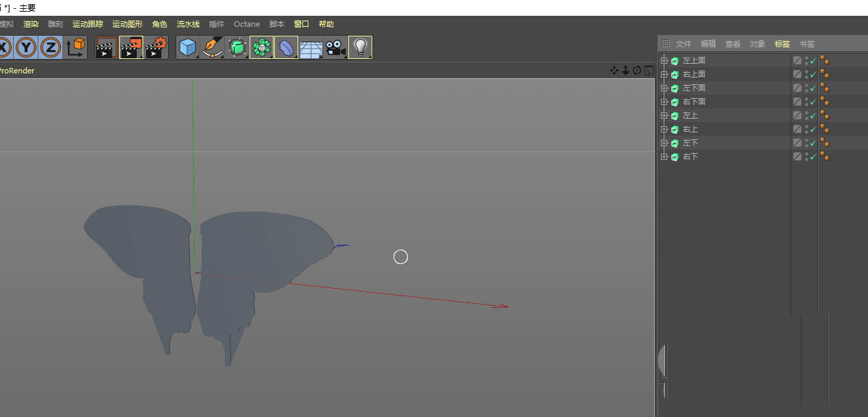Add a light bulb object

coord(361,47)
